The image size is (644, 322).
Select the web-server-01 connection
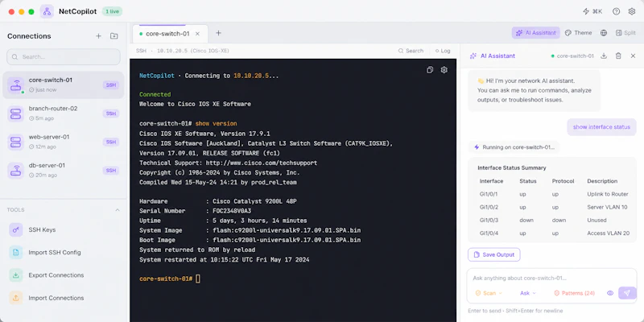coord(64,142)
